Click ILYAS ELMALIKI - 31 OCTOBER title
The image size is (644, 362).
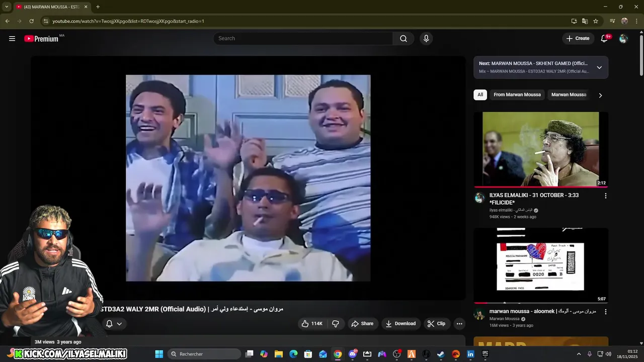point(534,199)
